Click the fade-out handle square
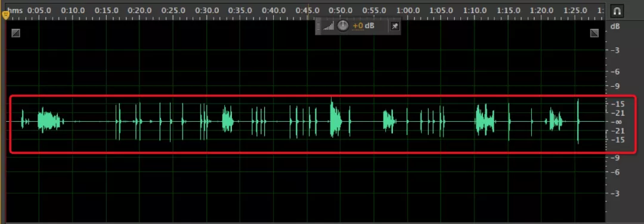Image resolution: width=644 pixels, height=224 pixels. (595, 33)
